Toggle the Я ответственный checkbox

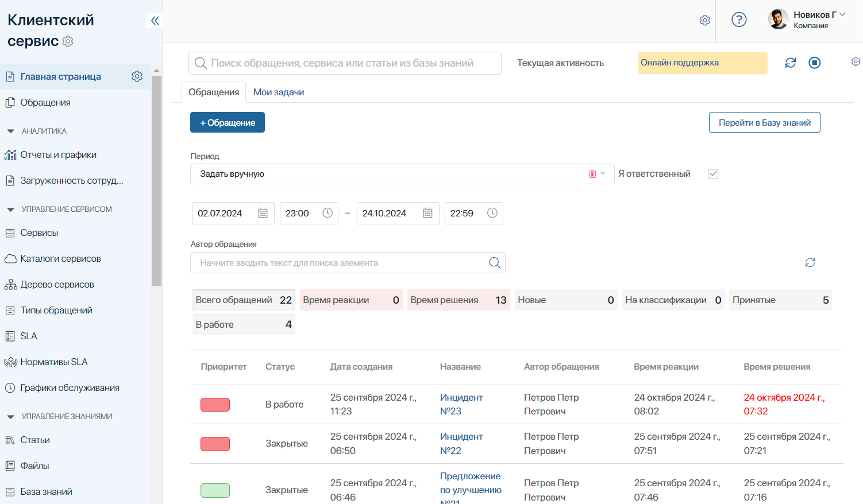(713, 174)
